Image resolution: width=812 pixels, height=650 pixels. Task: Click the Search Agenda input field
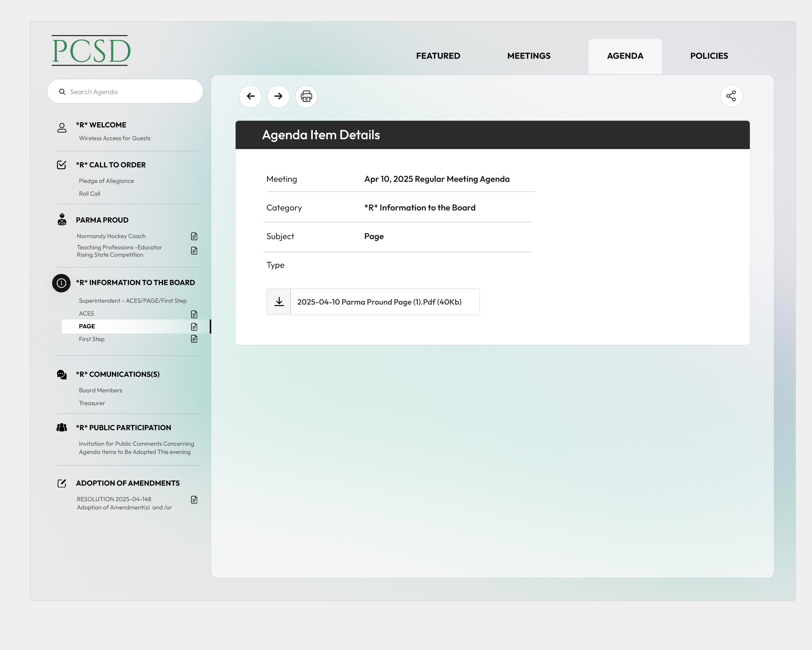pyautogui.click(x=125, y=91)
